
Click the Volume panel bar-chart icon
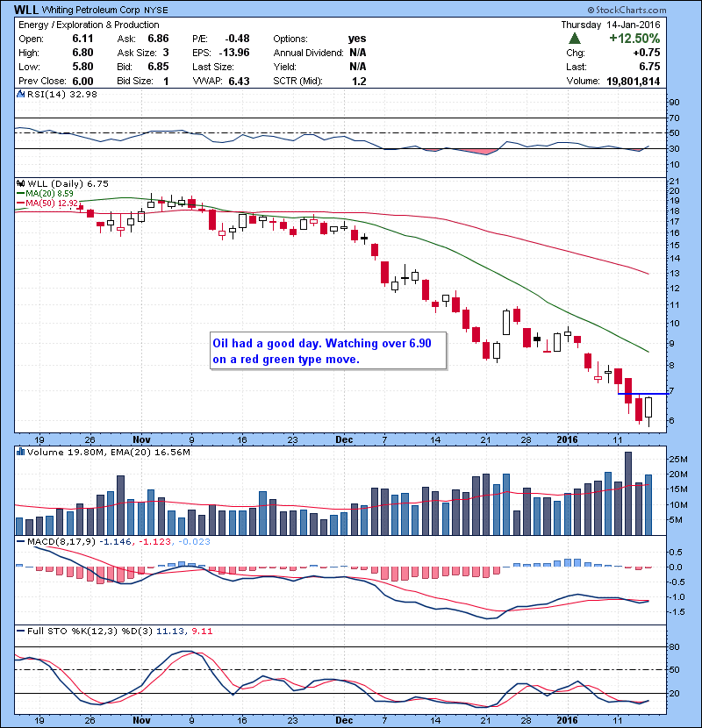(20, 452)
